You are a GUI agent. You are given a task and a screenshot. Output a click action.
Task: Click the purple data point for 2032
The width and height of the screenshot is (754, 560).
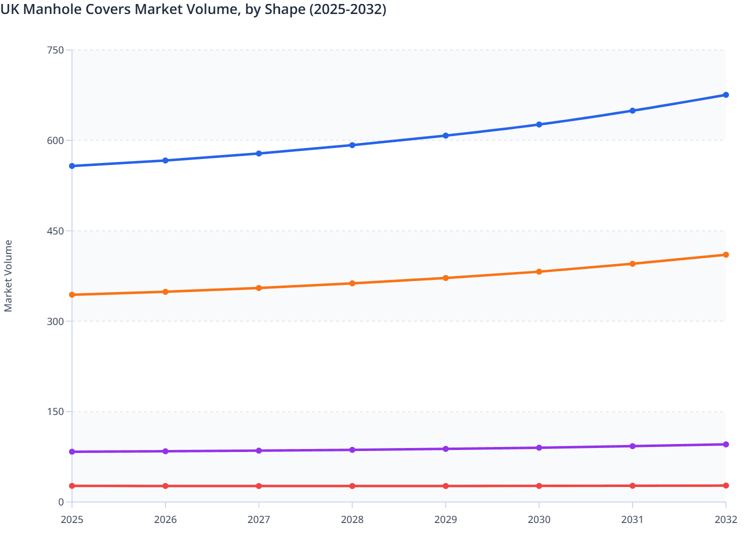click(x=725, y=444)
